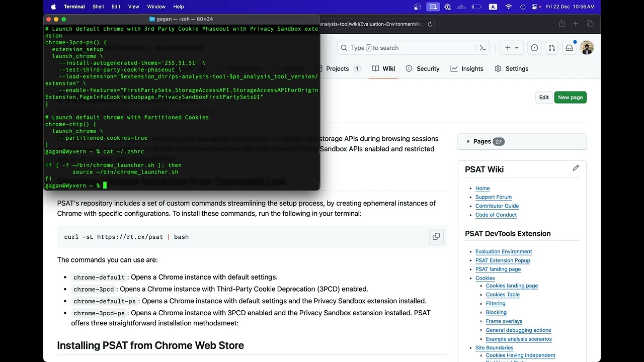Open the Blocking sidebar link
Viewport: 644px width, 362px height.
(496, 312)
